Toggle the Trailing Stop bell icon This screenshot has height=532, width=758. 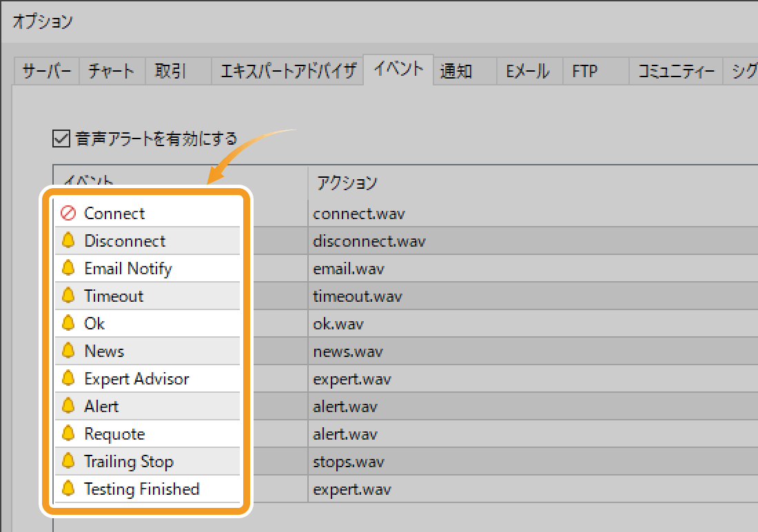coord(68,462)
